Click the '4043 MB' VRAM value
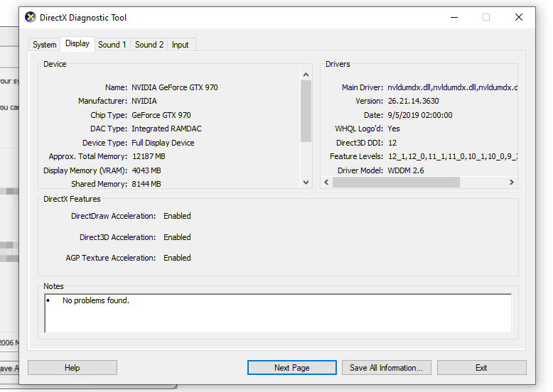 146,170
